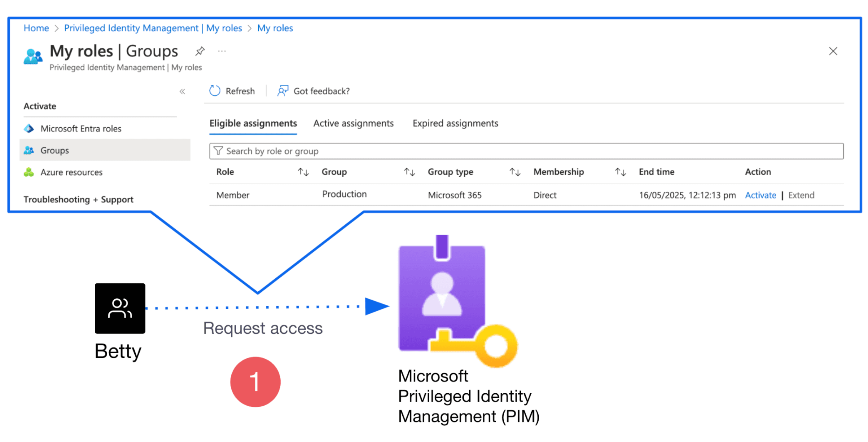
Task: Click the Membership column header
Action: click(x=558, y=172)
